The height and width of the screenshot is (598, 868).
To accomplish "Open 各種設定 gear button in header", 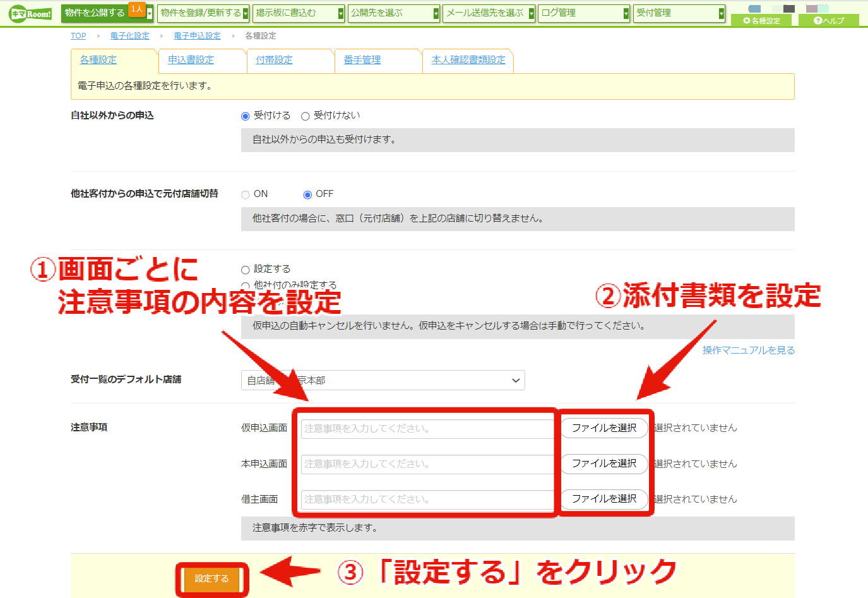I will [762, 20].
